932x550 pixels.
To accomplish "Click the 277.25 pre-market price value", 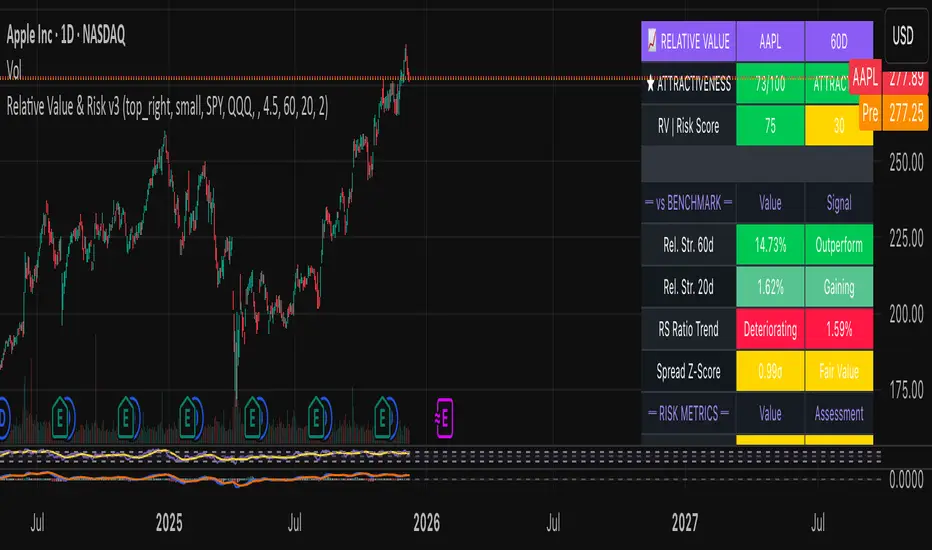I will click(x=906, y=112).
